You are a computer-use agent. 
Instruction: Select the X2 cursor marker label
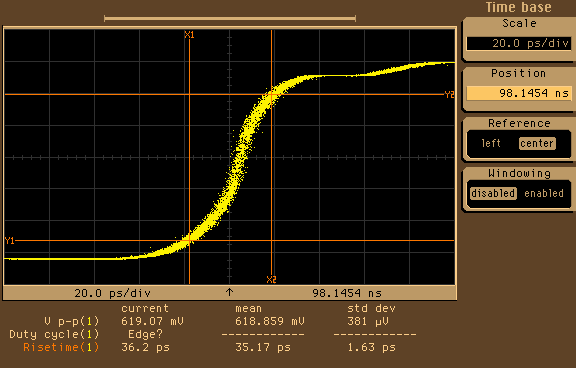click(x=271, y=280)
